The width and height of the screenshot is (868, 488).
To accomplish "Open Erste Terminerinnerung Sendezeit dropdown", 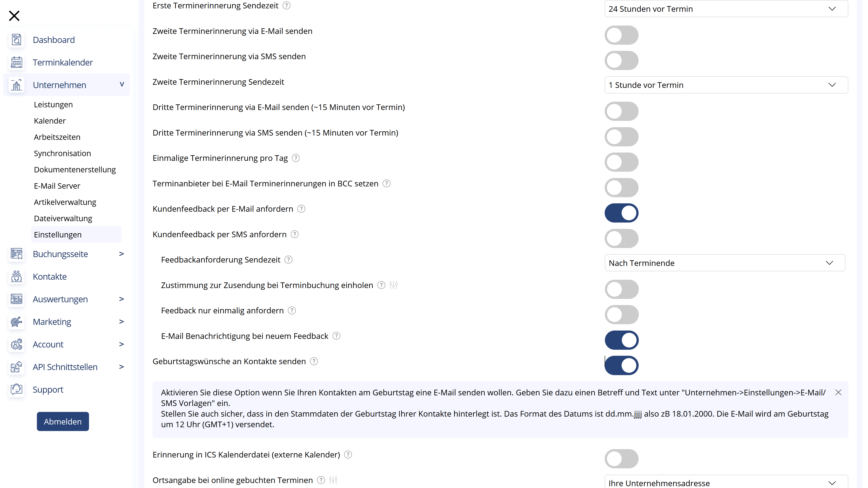I will click(723, 8).
